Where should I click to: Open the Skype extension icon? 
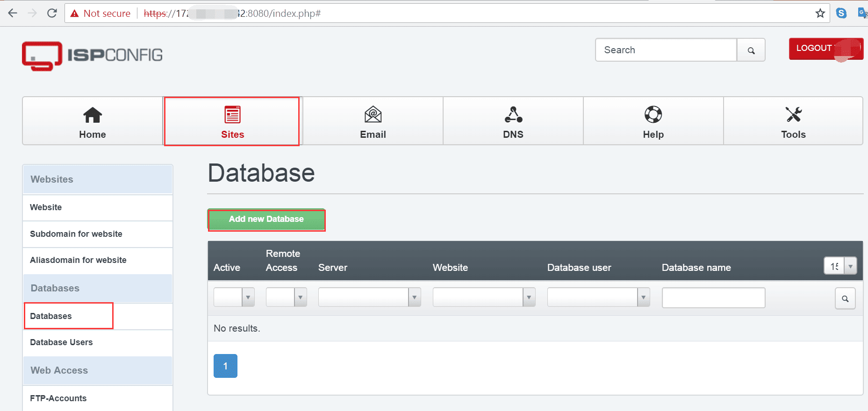(841, 13)
